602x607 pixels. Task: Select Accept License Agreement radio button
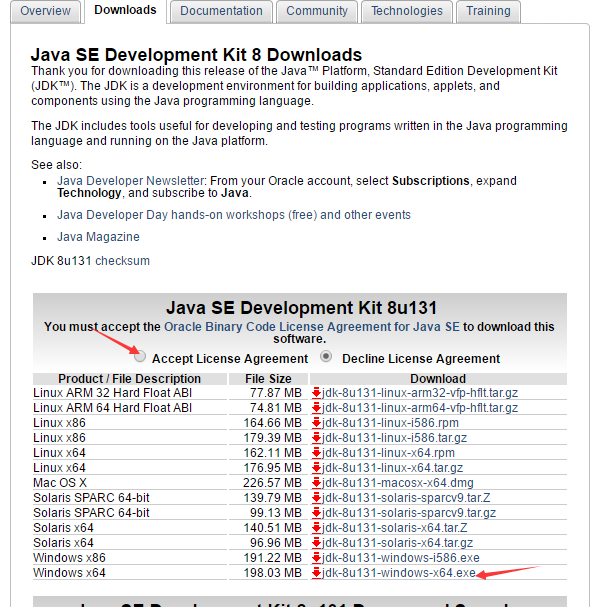click(x=140, y=357)
